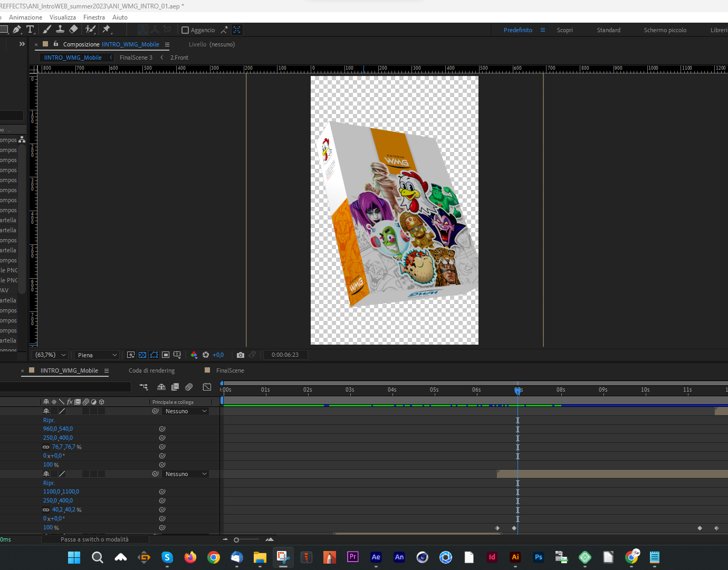Open After Effects from the taskbar
The width and height of the screenshot is (728, 570).
[x=376, y=557]
